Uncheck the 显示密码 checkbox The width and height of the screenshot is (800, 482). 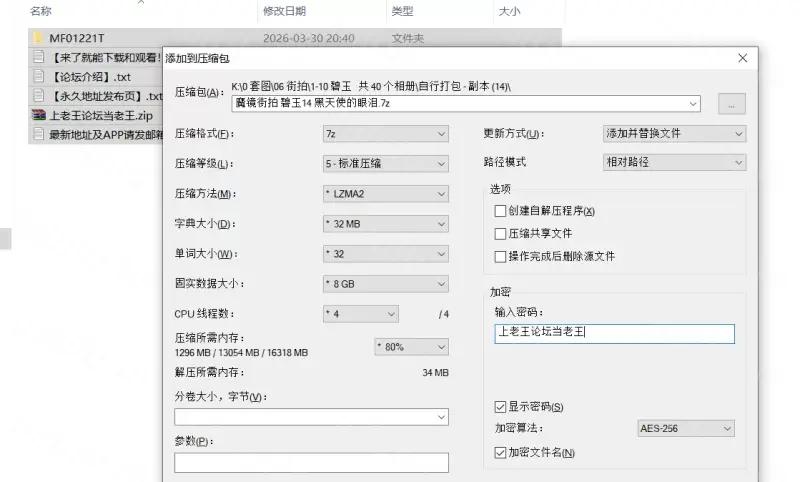(x=501, y=407)
